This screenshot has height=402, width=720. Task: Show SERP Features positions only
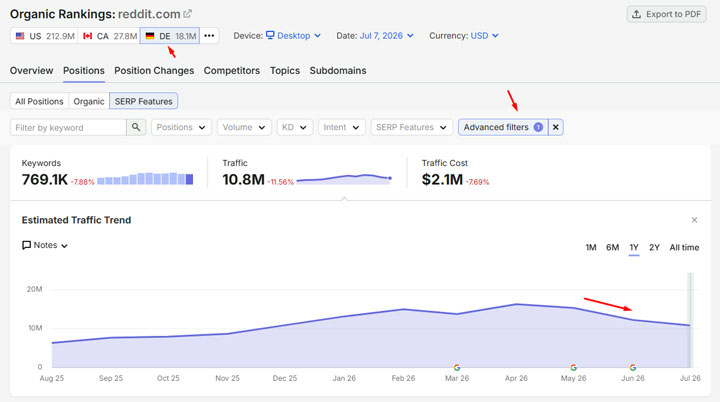144,101
